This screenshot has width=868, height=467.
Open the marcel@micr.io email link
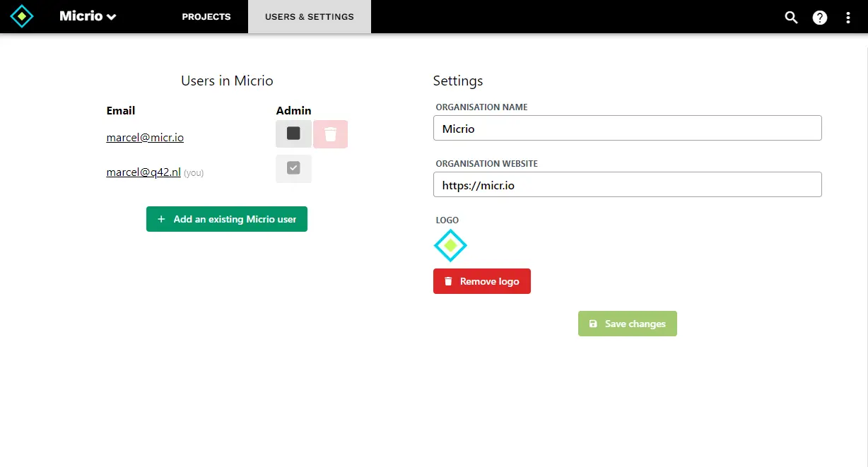(144, 137)
